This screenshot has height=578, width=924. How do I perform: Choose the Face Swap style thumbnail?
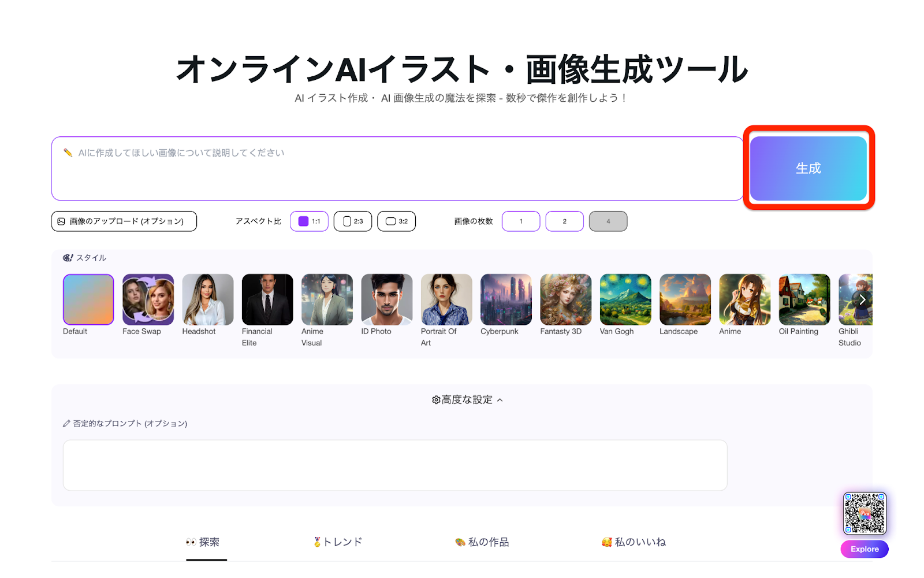tap(148, 299)
